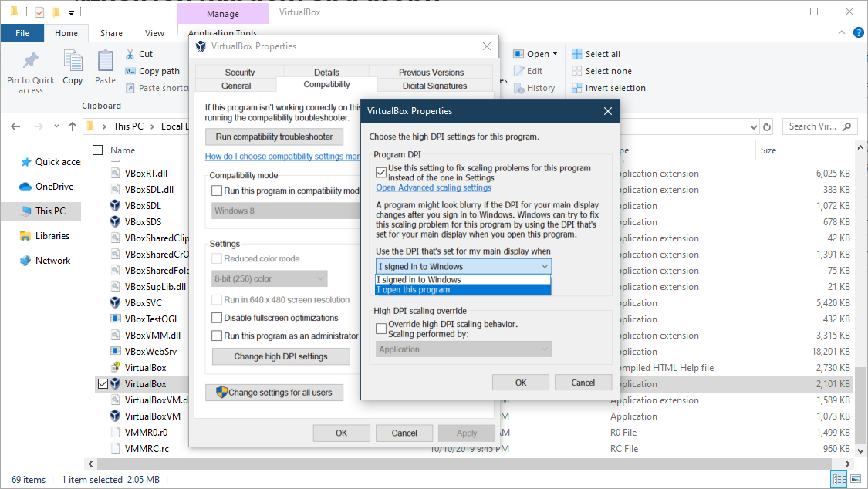Click the Cut scissors icon
This screenshot has width=868, height=489.
[x=130, y=54]
